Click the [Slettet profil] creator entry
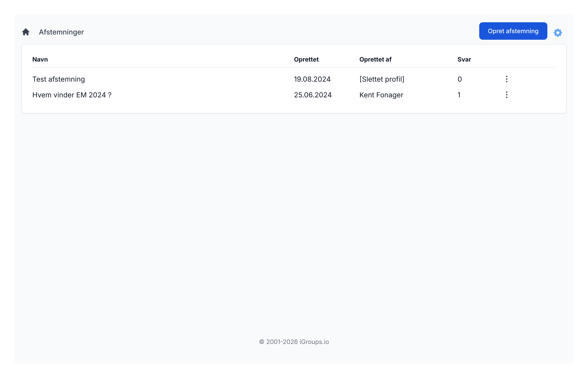The image size is (588, 378). [382, 79]
